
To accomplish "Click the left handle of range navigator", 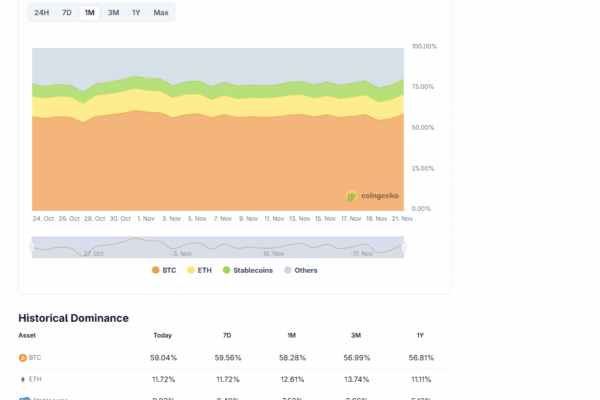I will coord(32,246).
